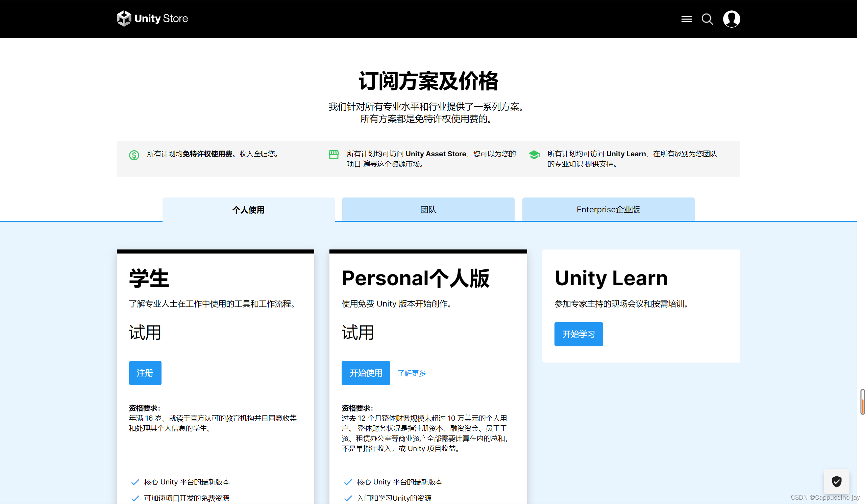Click subtitle 我们针对所有专业水平和行业提供了一系列方案
865x504 pixels.
(426, 107)
